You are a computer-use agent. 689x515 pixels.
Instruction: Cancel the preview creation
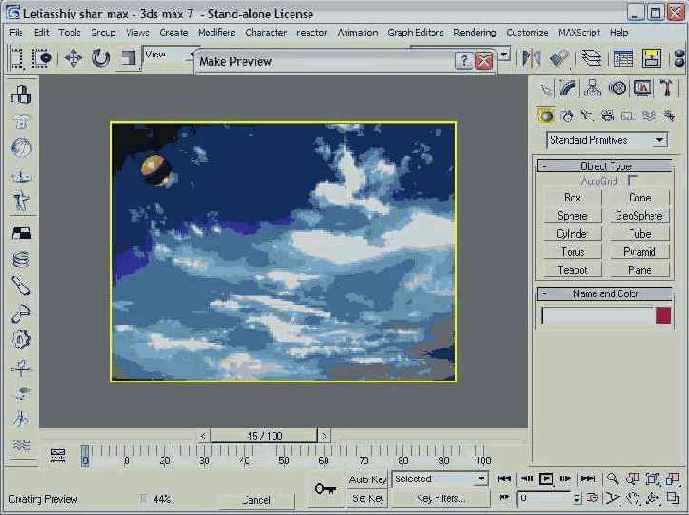pyautogui.click(x=256, y=499)
